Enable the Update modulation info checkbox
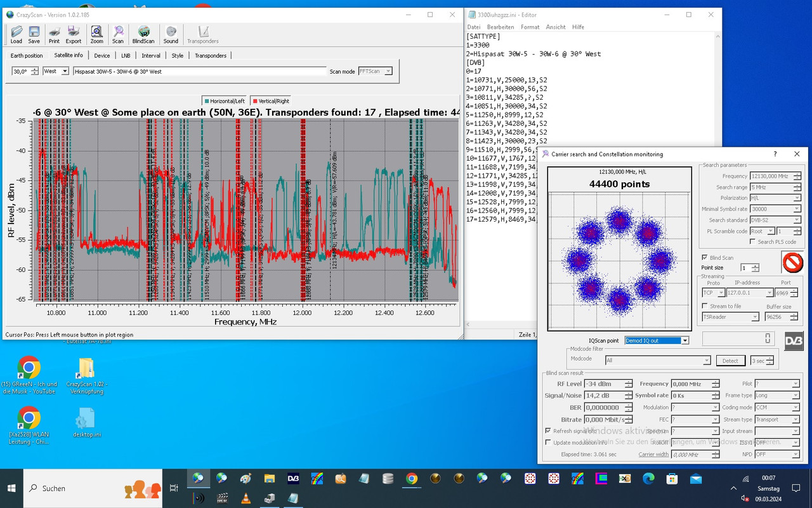Screen dimensions: 812x508 (549, 443)
